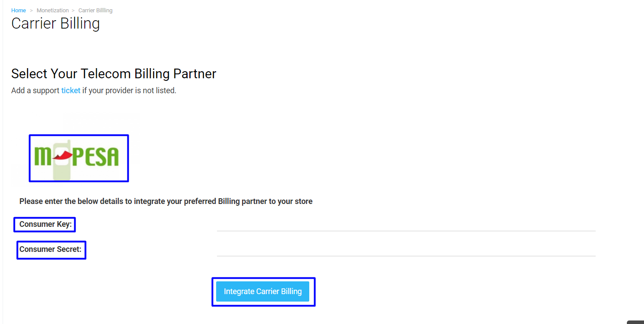The height and width of the screenshot is (324, 644).
Task: Click 'if your provider is not listed' text
Action: point(129,91)
